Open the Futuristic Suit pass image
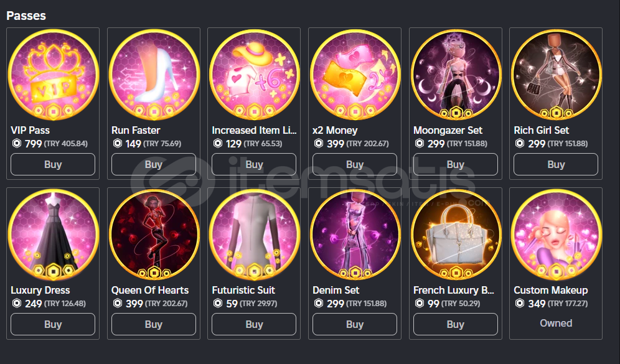620x364 pixels. tap(254, 235)
